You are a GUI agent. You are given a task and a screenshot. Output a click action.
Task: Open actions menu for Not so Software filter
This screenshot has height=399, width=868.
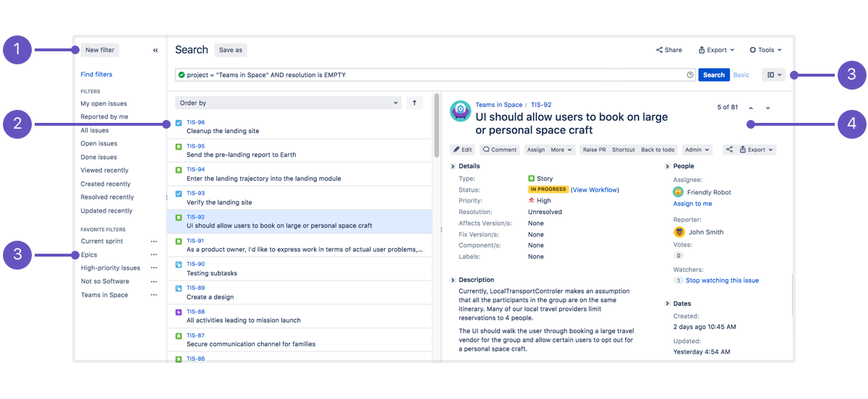pyautogui.click(x=153, y=282)
